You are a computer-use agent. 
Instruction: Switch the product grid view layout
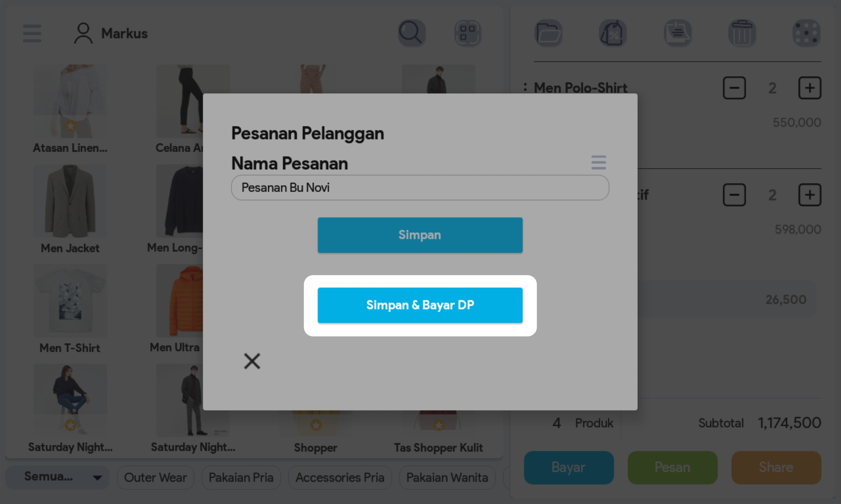tap(467, 33)
